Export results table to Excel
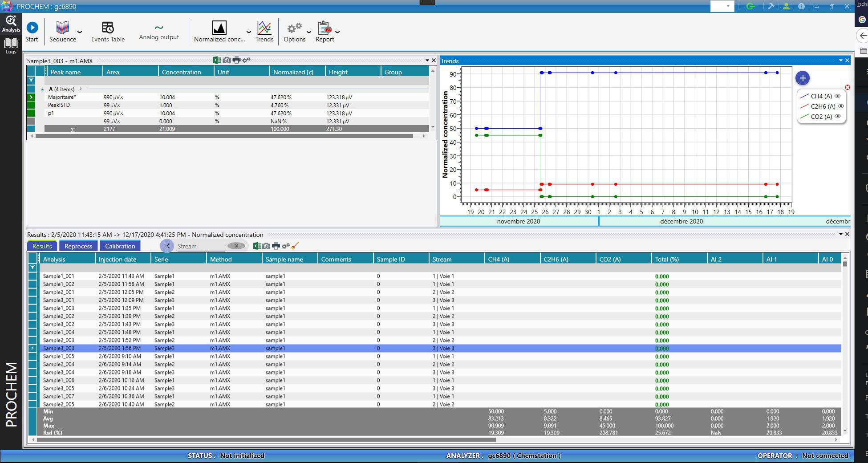The height and width of the screenshot is (463, 868). [257, 246]
